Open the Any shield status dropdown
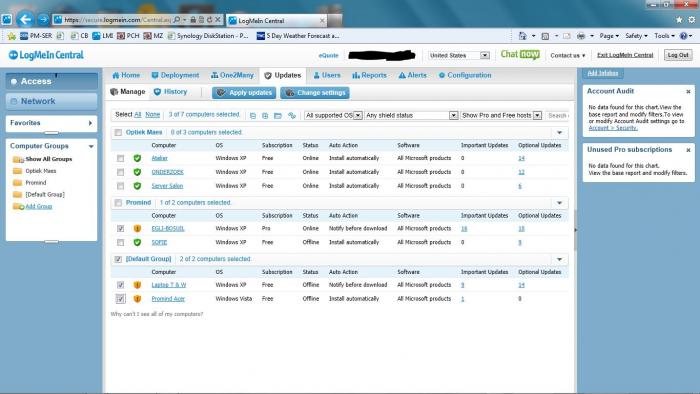Image resolution: width=700 pixels, height=394 pixels. pyautogui.click(x=411, y=115)
